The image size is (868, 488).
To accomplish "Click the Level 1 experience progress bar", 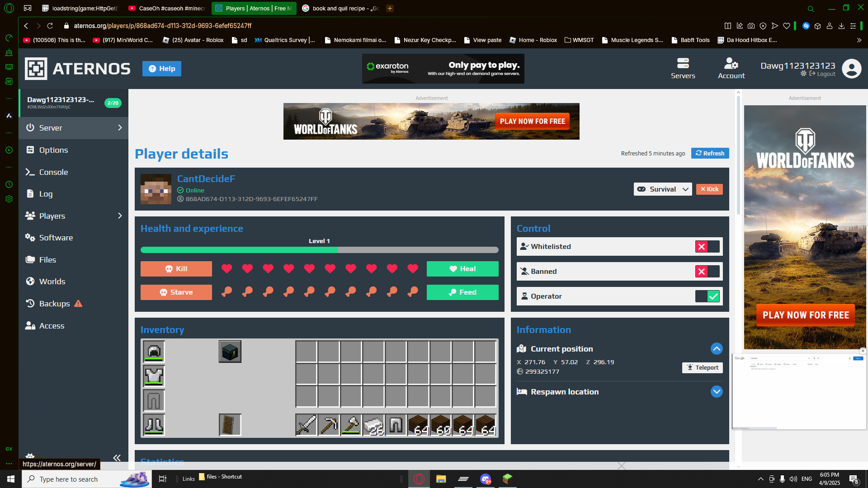I will 320,250.
